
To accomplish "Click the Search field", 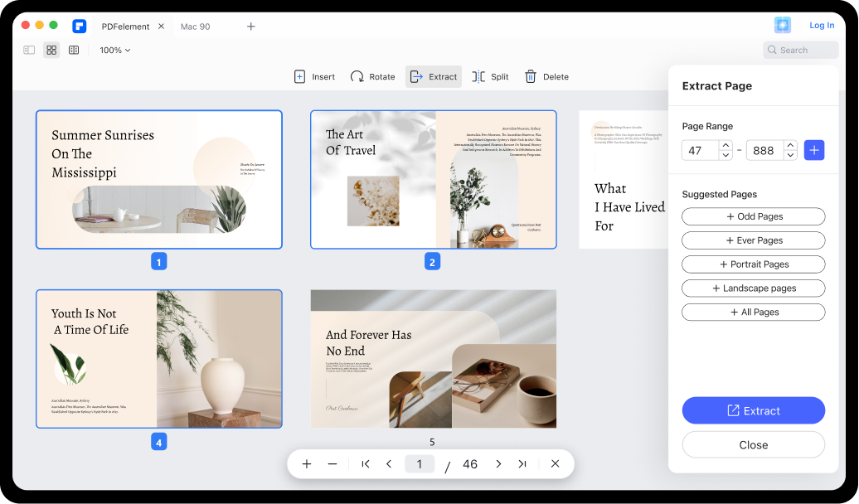I will coord(801,50).
